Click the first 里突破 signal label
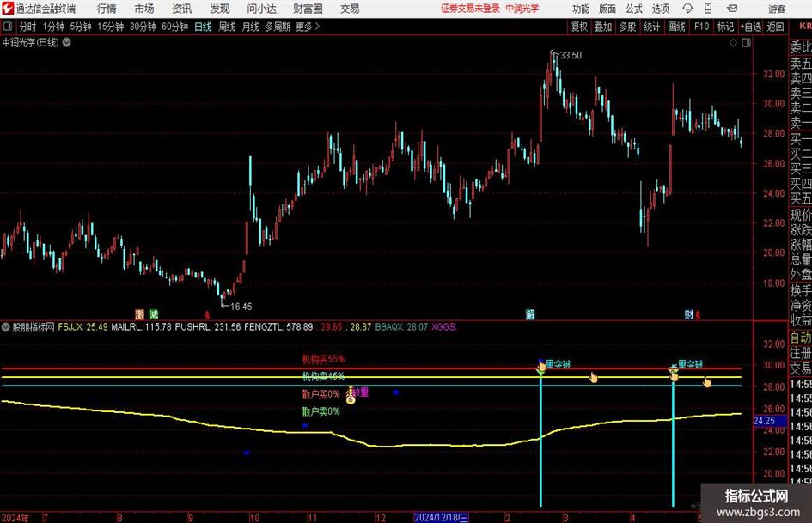This screenshot has height=523, width=812. pyautogui.click(x=558, y=364)
